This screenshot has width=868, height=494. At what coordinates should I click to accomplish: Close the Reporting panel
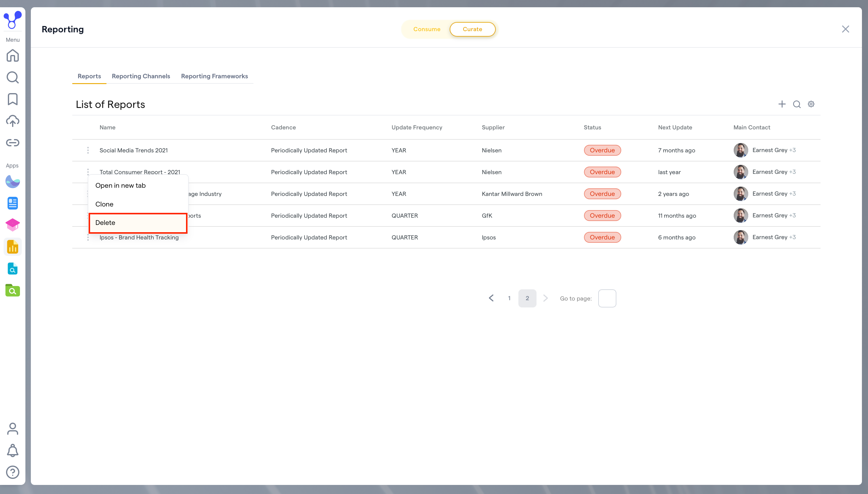[x=845, y=29]
